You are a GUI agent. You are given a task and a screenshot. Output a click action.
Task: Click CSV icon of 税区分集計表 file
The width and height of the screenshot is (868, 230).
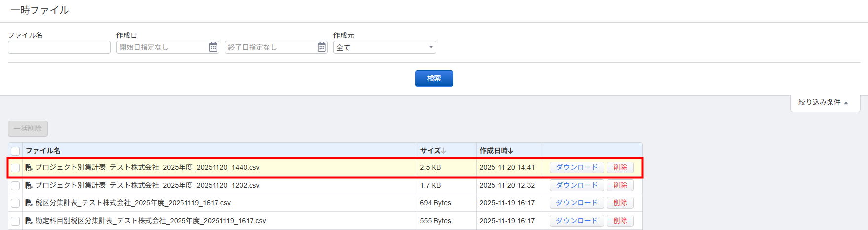29,203
